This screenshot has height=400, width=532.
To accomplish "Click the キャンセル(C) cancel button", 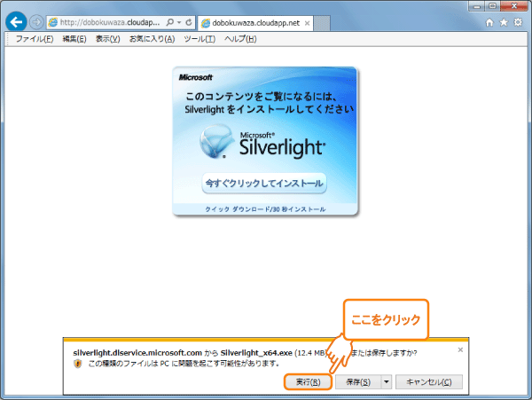I will click(x=429, y=382).
